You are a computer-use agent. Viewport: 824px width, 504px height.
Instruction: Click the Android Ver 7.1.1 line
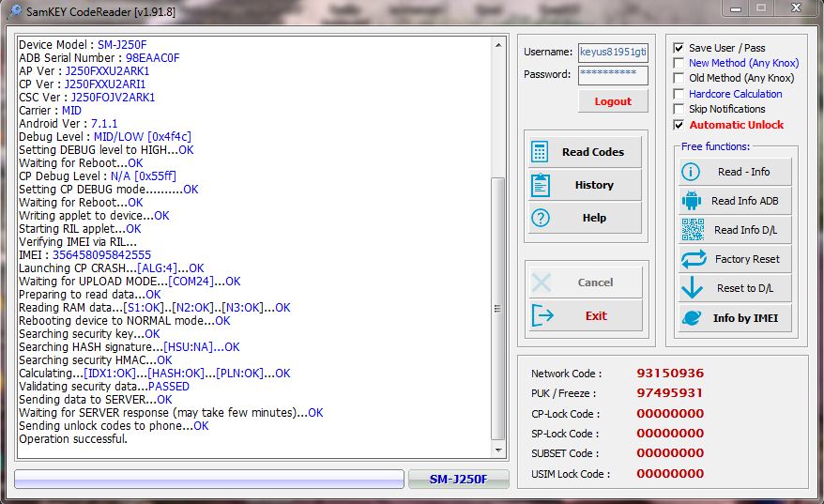click(x=69, y=124)
